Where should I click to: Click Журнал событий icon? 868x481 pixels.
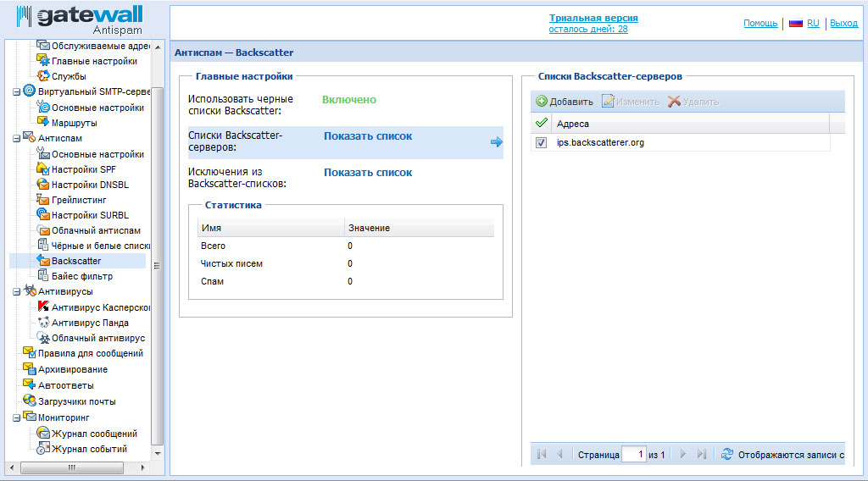(x=43, y=448)
